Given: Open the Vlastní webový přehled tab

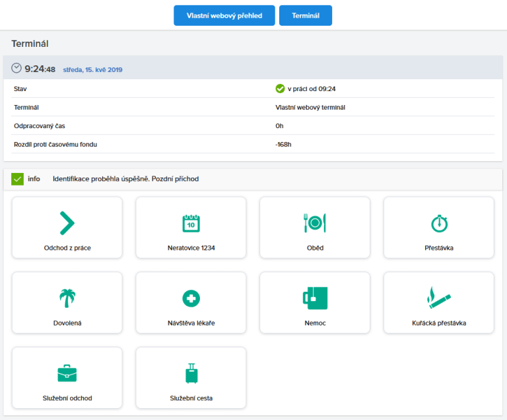Looking at the screenshot, I should click(x=224, y=16).
